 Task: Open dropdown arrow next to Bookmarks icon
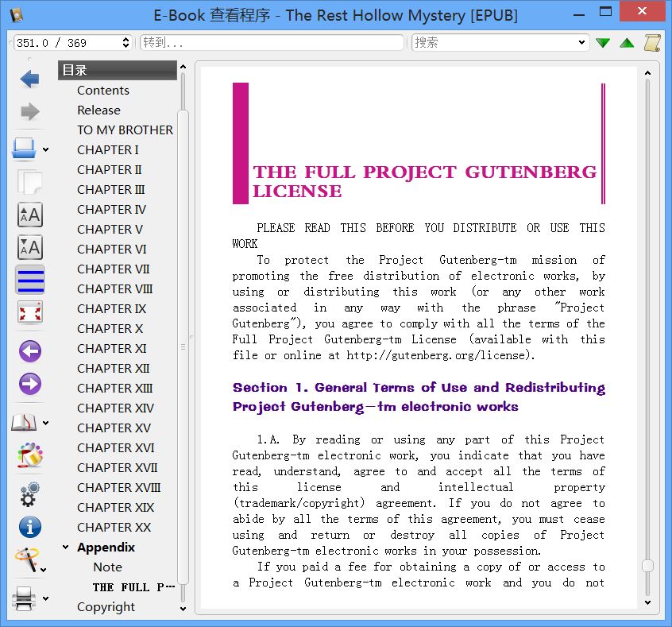click(45, 423)
